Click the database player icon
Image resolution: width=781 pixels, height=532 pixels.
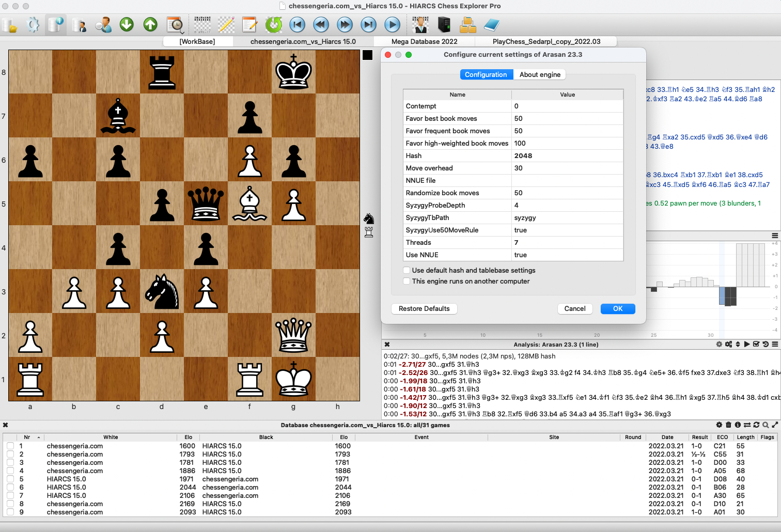coord(79,25)
